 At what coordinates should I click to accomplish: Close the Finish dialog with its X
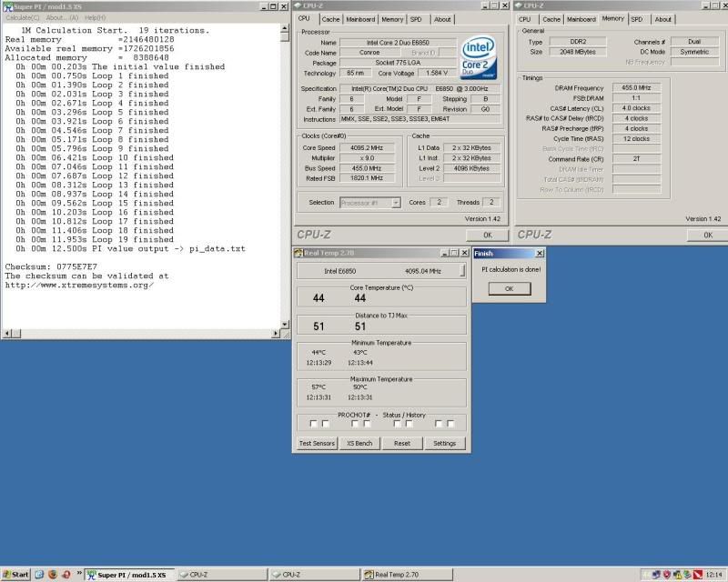point(540,254)
